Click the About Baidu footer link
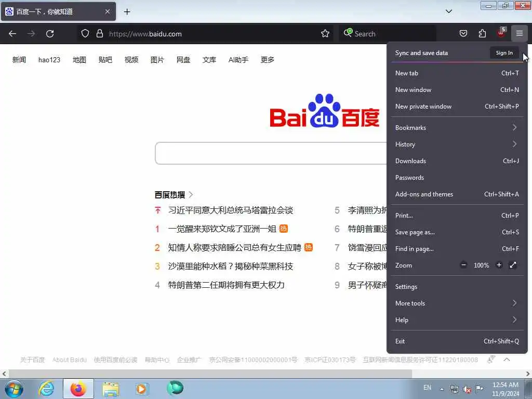The width and height of the screenshot is (532, 399). (70, 360)
